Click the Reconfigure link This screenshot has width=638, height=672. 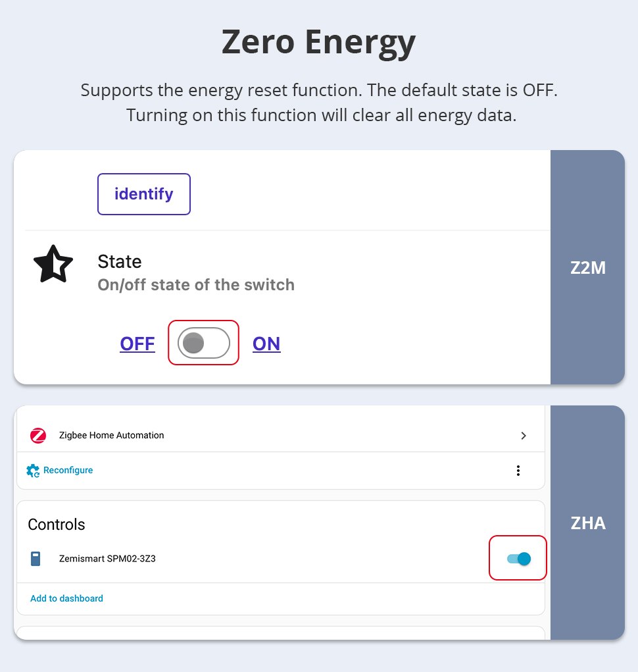click(x=68, y=471)
